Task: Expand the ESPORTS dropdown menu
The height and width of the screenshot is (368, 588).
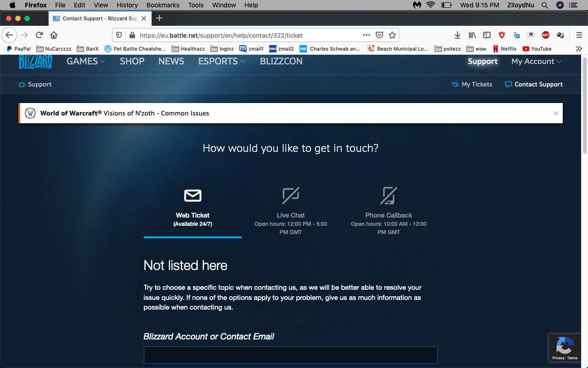Action: [221, 61]
